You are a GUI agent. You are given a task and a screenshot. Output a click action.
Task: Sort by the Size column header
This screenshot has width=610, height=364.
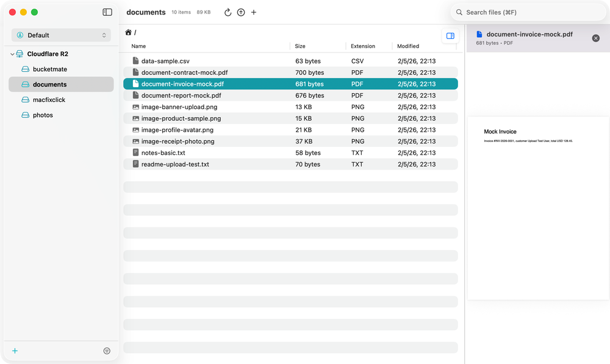pos(300,46)
